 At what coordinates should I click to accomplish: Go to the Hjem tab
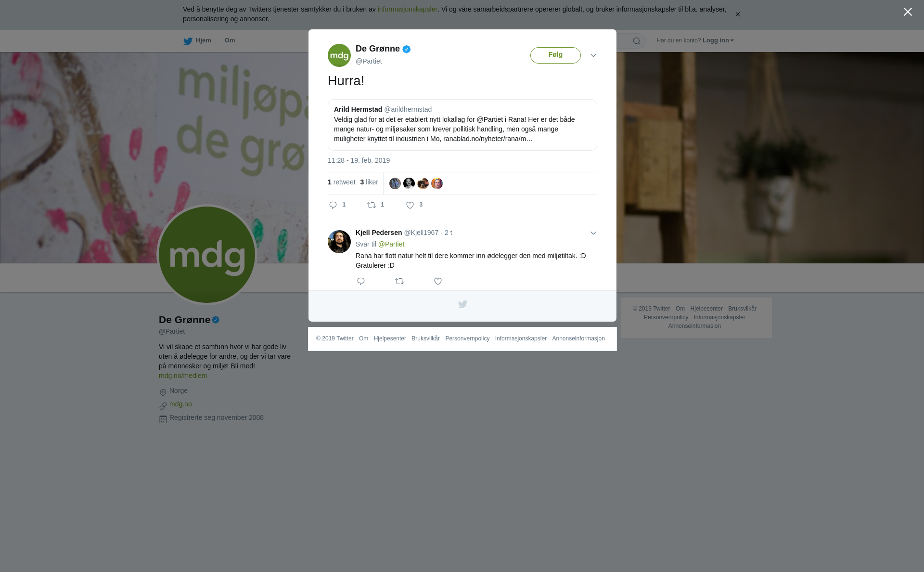197,41
